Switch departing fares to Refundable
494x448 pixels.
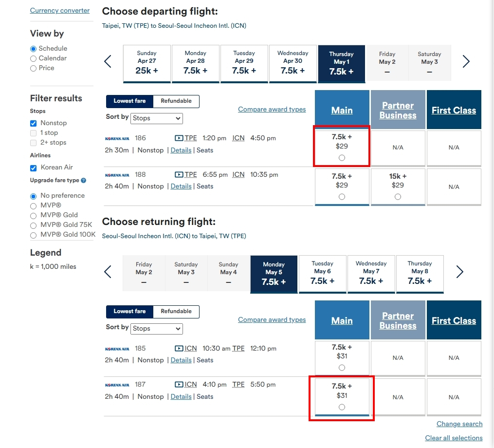pos(176,101)
